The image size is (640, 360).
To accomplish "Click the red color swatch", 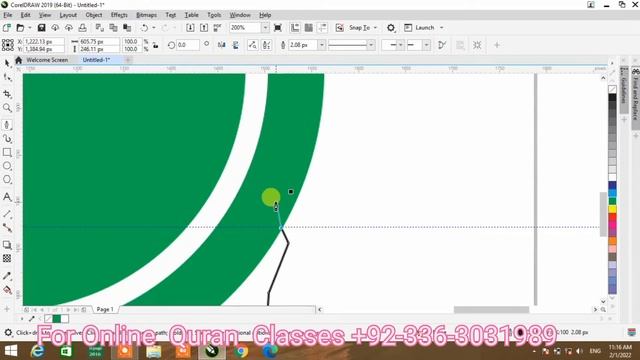I will click(x=612, y=217).
